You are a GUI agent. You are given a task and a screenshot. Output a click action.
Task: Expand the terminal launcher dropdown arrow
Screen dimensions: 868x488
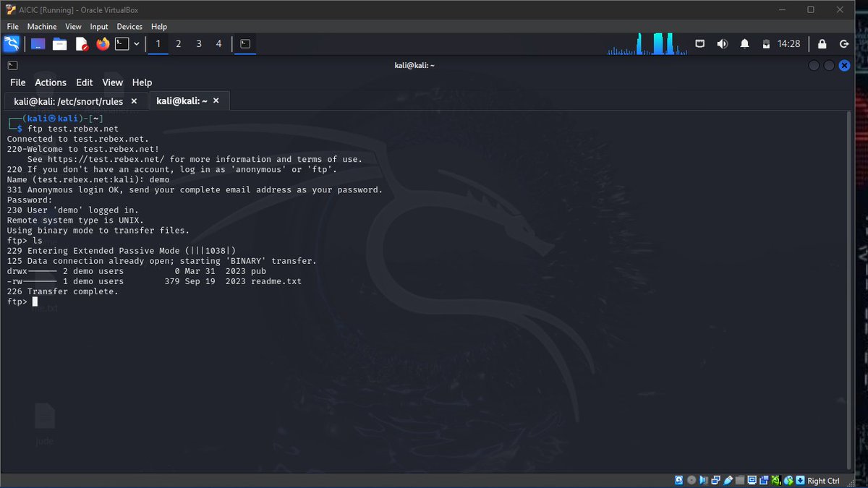(136, 44)
